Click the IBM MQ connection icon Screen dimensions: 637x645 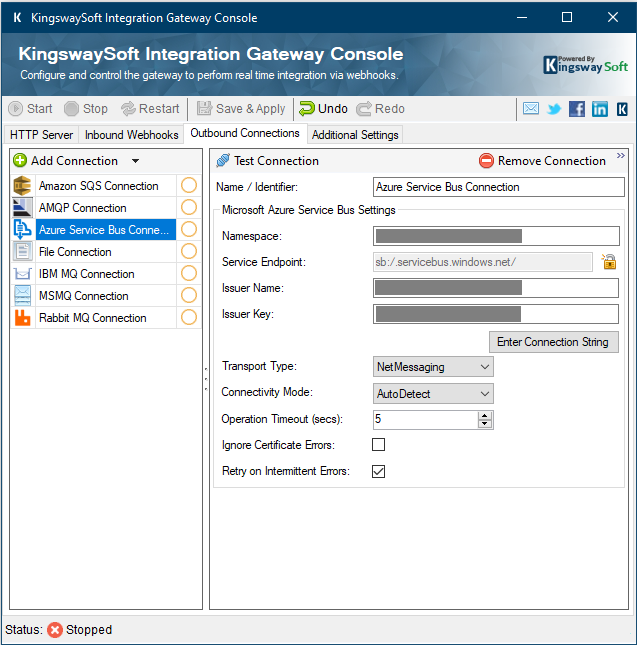click(x=23, y=274)
